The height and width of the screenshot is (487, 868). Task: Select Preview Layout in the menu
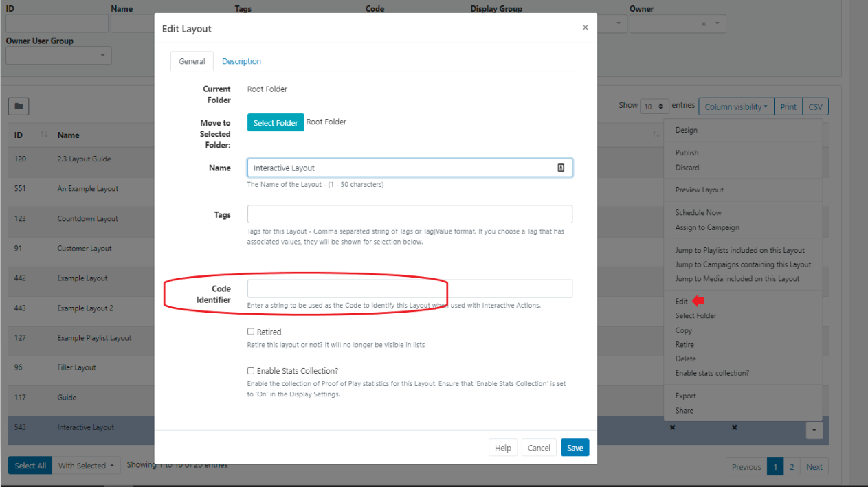[699, 190]
